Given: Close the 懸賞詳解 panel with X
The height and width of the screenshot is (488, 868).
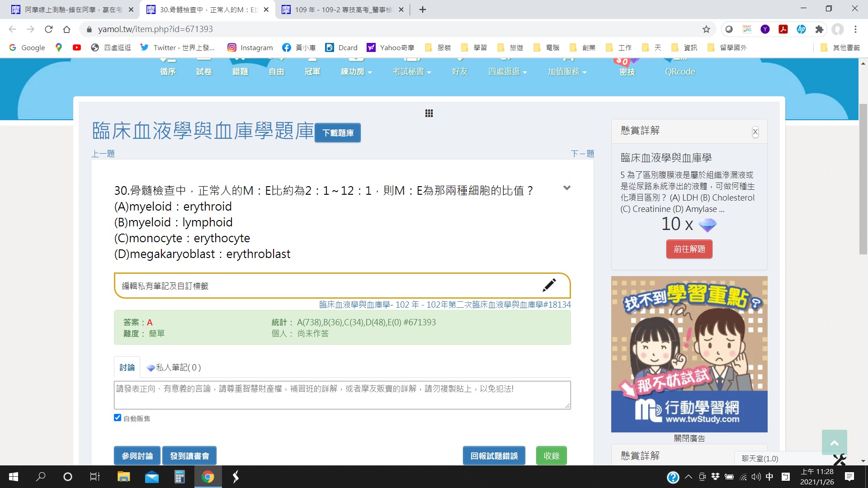Looking at the screenshot, I should [755, 132].
